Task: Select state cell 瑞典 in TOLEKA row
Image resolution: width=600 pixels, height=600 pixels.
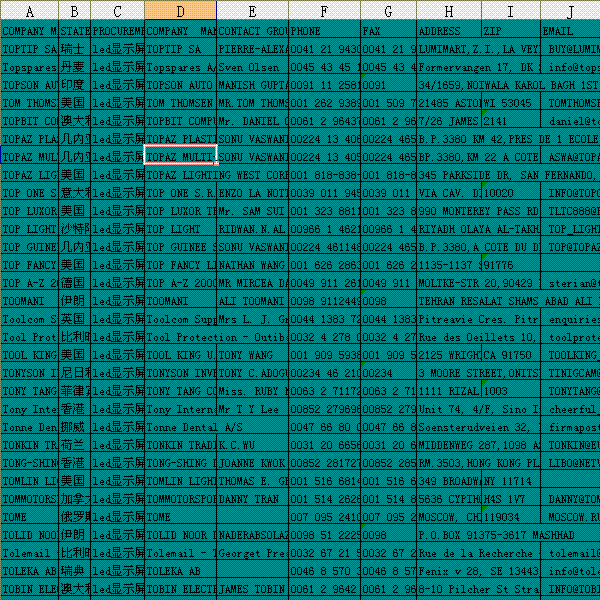Action: click(75, 571)
